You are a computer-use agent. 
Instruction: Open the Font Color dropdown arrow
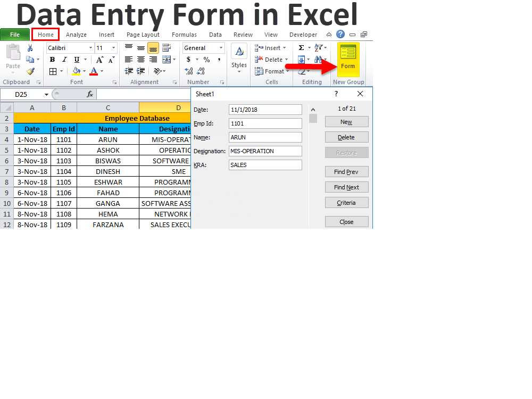[x=102, y=71]
